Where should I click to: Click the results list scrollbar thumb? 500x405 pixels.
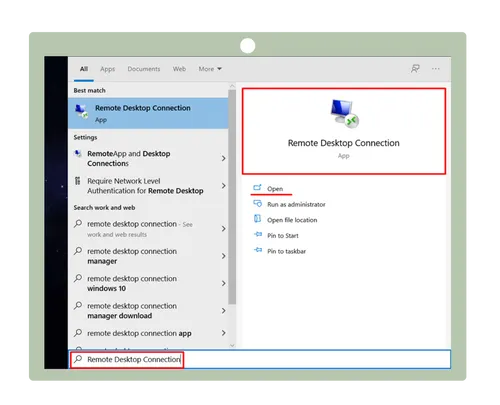point(232,197)
